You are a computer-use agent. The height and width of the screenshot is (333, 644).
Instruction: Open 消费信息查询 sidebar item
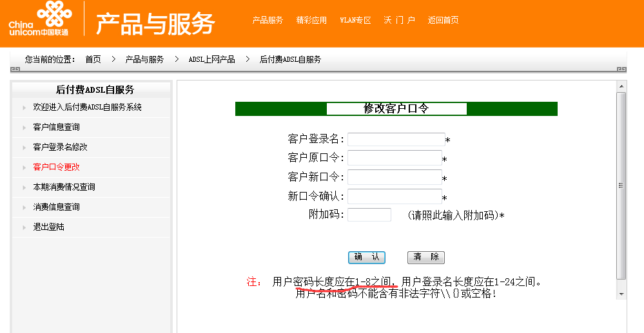click(x=56, y=207)
